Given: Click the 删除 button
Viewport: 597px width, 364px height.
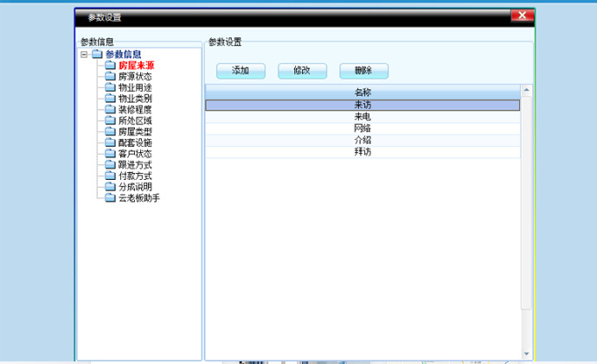Looking at the screenshot, I should click(x=364, y=71).
